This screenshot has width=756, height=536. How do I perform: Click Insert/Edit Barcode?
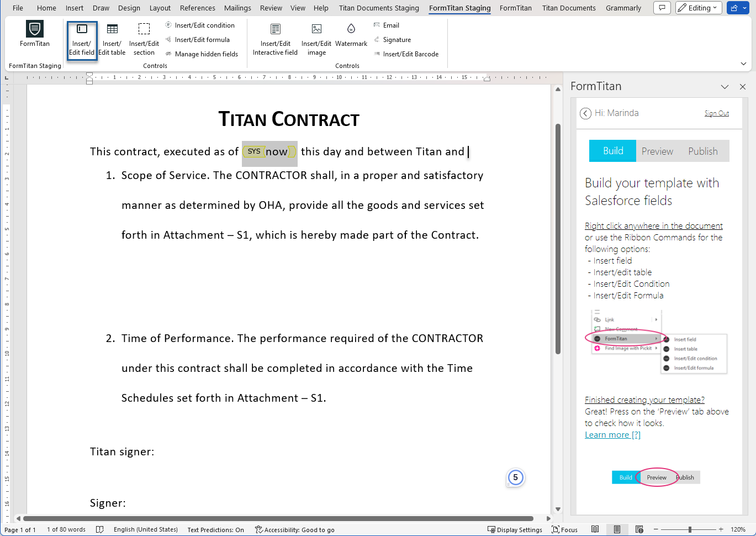[406, 54]
